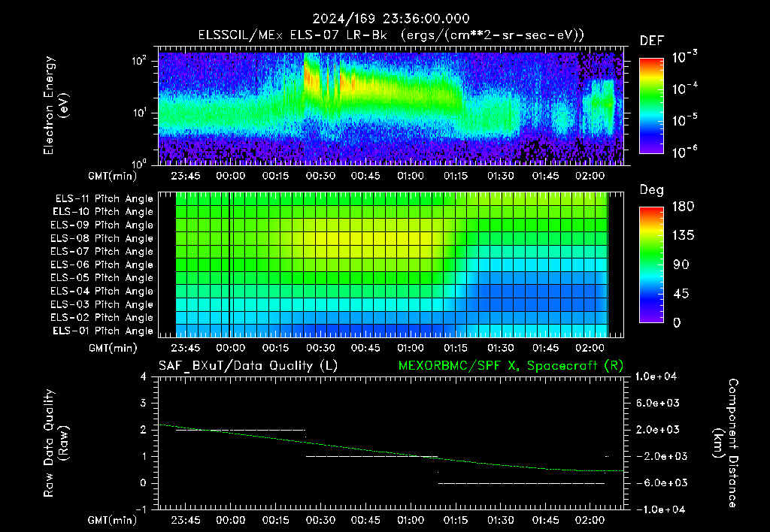Click 'GMT(min)' label under pitch angle panel
The image size is (770, 532).
coord(113,348)
